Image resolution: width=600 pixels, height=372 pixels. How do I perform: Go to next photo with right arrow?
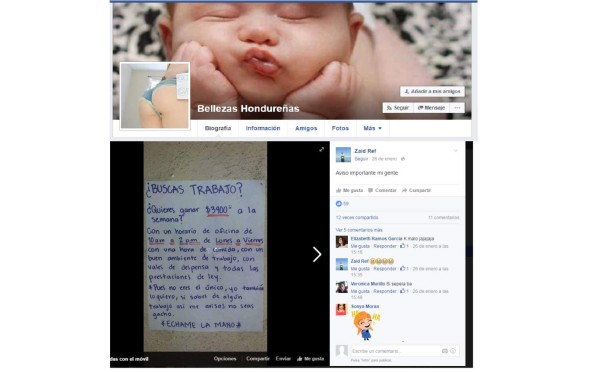316,254
